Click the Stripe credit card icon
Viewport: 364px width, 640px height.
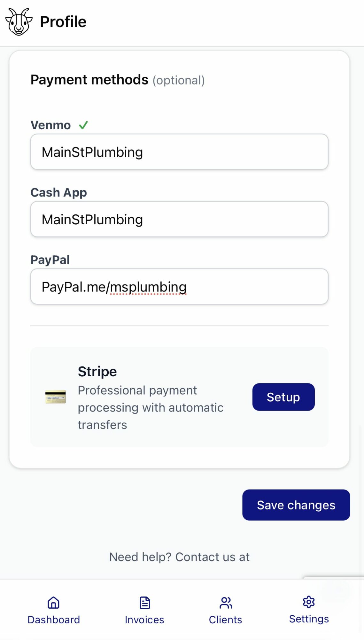pyautogui.click(x=56, y=397)
